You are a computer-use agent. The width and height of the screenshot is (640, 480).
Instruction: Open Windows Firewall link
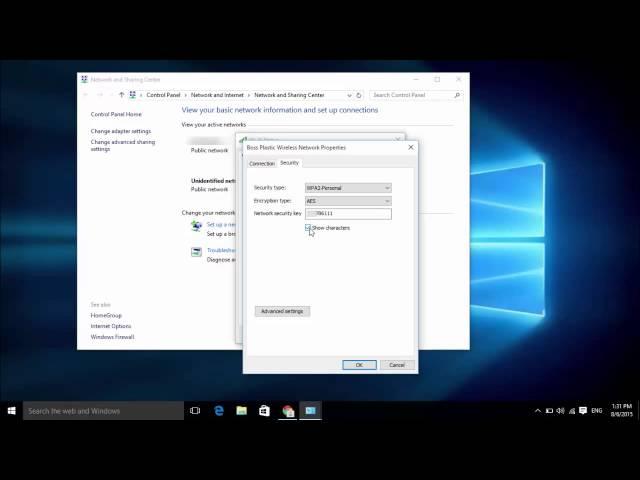tap(112, 337)
